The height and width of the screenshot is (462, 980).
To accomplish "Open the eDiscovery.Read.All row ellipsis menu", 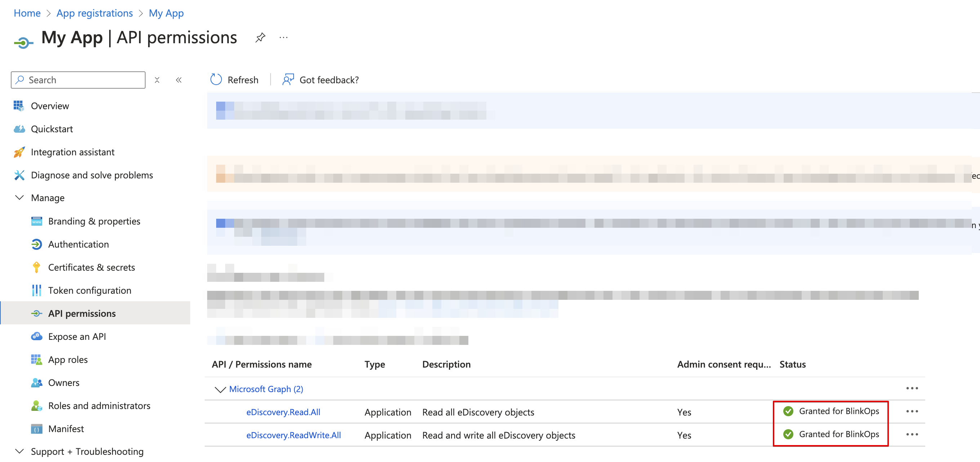I will pos(912,412).
